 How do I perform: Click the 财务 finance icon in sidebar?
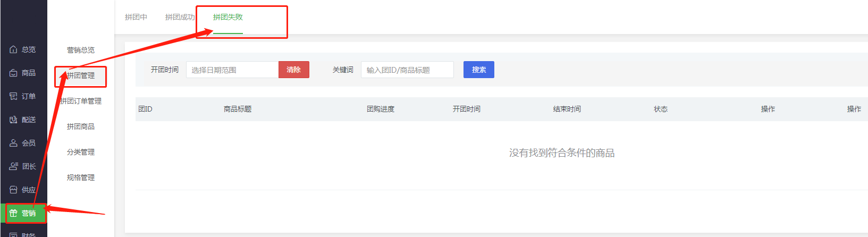[x=13, y=235]
